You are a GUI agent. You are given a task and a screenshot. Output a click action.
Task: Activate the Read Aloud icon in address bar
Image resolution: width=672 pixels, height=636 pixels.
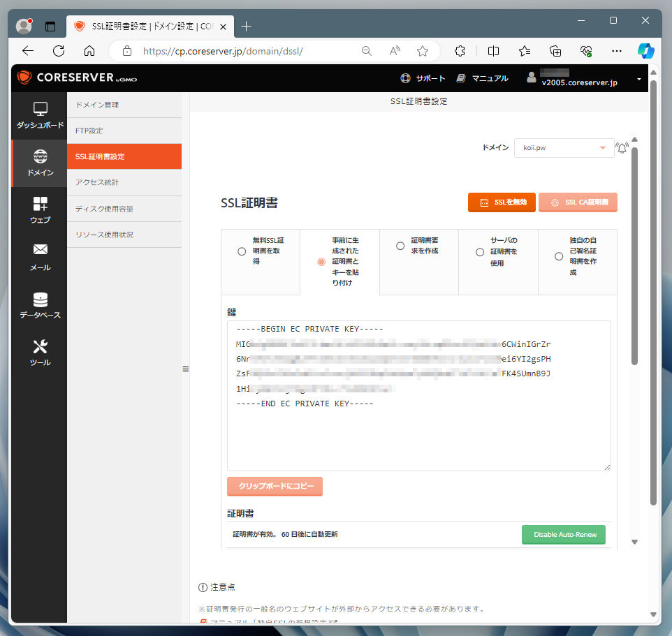395,51
